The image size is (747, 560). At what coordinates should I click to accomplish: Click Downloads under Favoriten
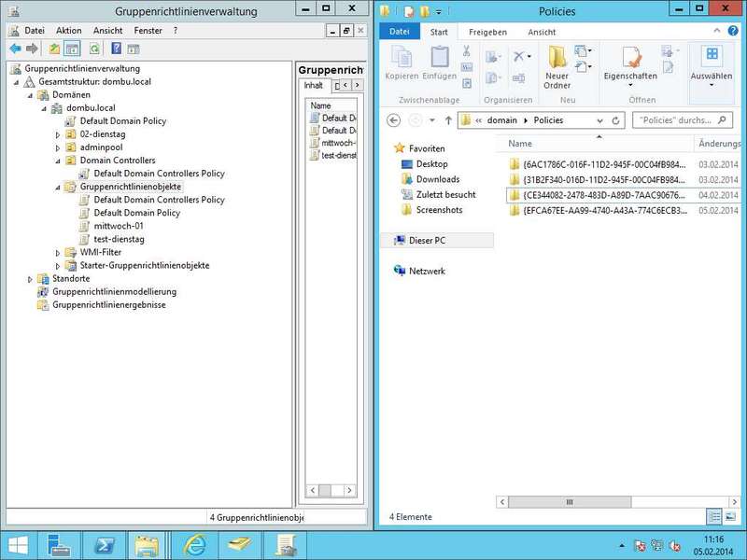click(x=438, y=179)
